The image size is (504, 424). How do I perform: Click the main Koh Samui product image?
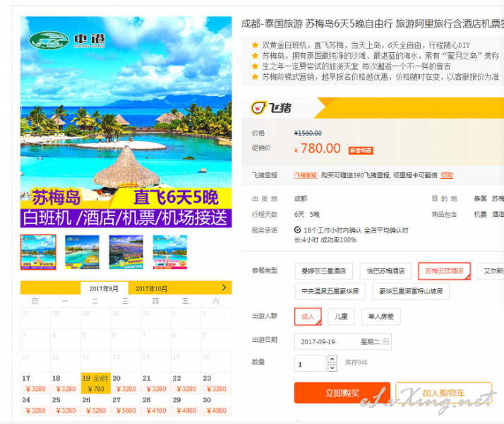tap(126, 122)
